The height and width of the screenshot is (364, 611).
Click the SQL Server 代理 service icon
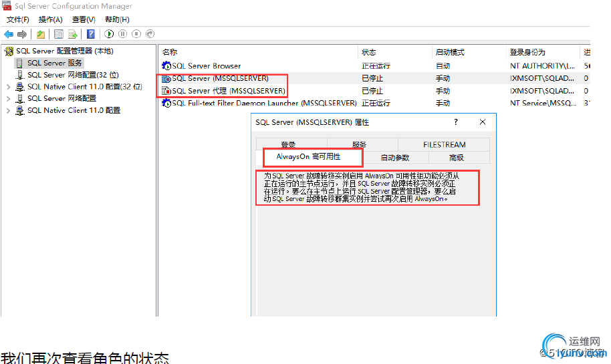166,91
